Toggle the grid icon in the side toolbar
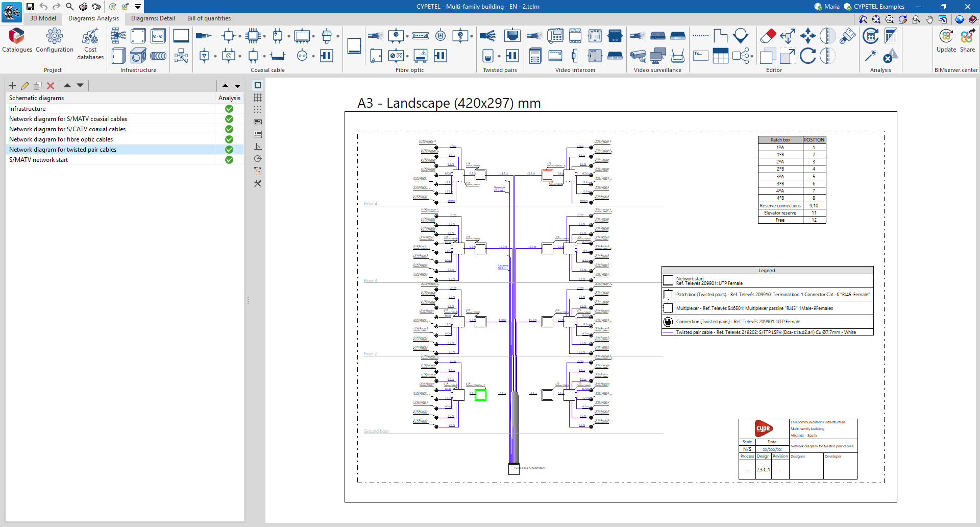 pyautogui.click(x=258, y=98)
